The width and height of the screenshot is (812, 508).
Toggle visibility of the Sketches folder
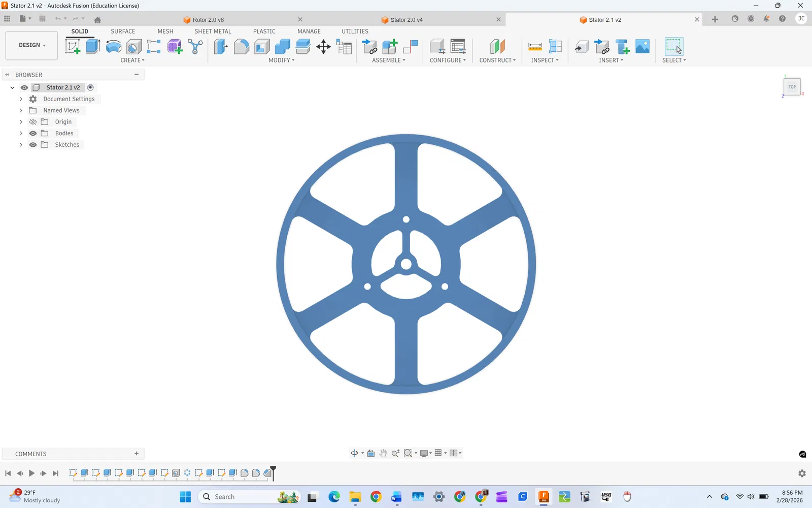point(33,145)
